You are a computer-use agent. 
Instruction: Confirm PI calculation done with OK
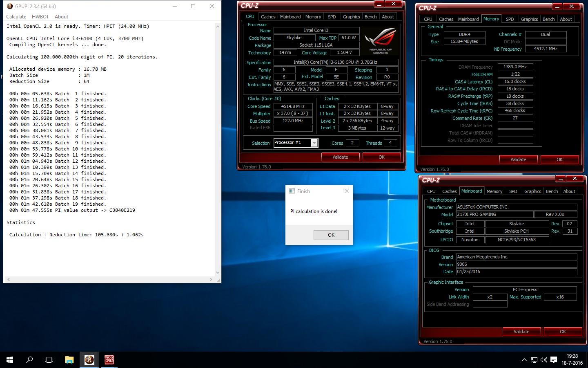(331, 235)
